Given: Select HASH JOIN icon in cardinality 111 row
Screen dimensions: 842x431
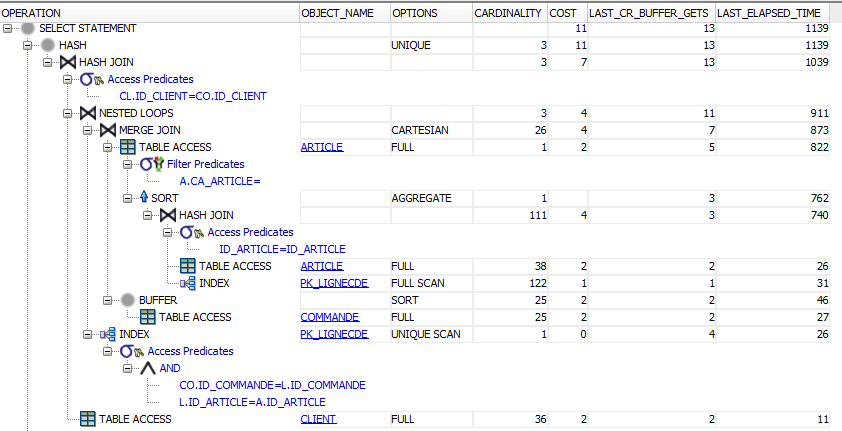Looking at the screenshot, I should click(168, 215).
